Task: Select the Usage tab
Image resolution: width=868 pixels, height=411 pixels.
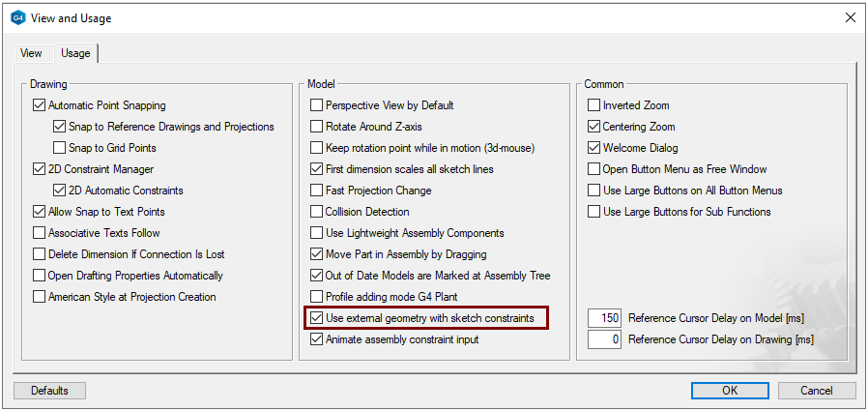Action: pyautogui.click(x=74, y=53)
